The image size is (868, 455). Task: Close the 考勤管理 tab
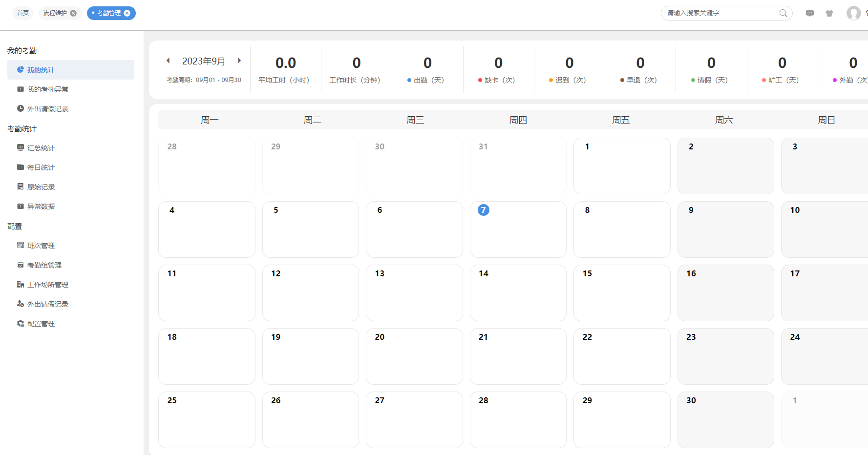[127, 13]
